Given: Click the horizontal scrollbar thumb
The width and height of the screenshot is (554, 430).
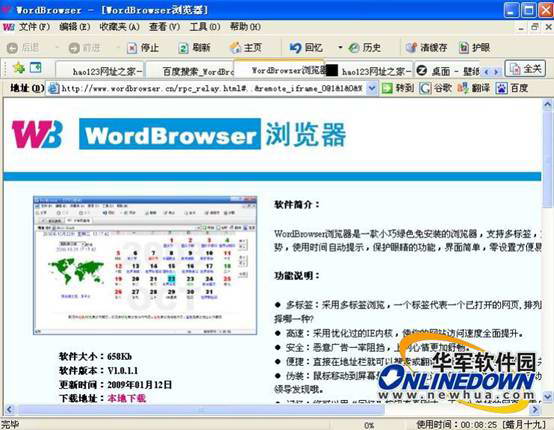Looking at the screenshot, I should click(201, 410).
